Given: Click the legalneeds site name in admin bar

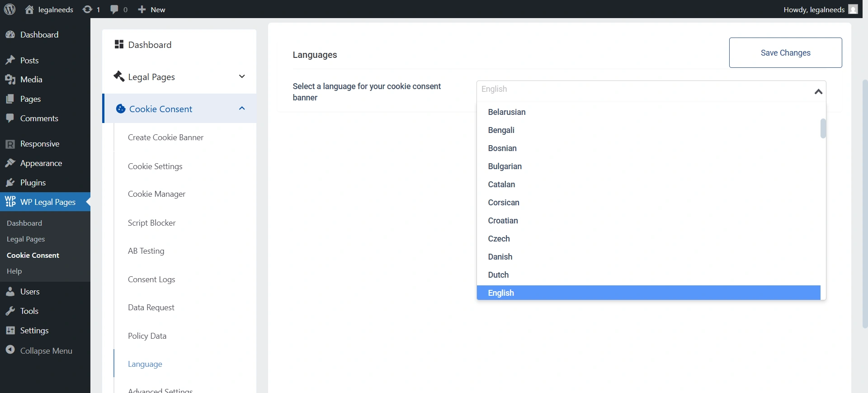Looking at the screenshot, I should [x=56, y=9].
